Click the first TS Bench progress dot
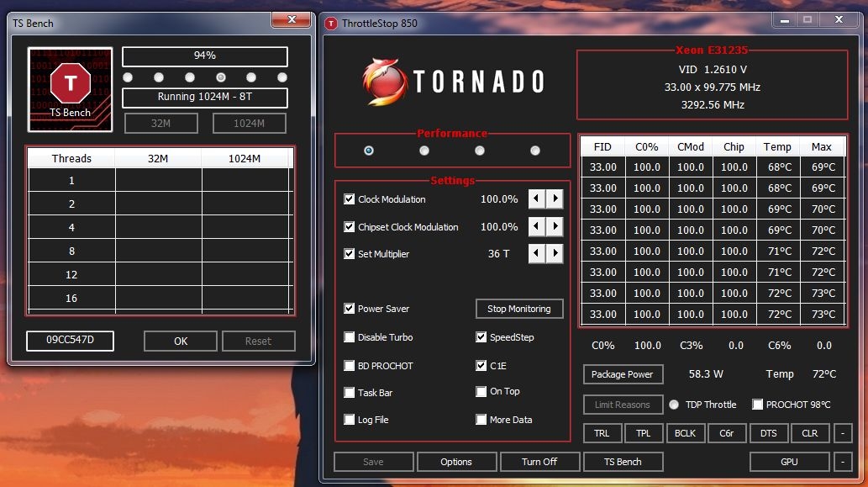 (x=128, y=77)
